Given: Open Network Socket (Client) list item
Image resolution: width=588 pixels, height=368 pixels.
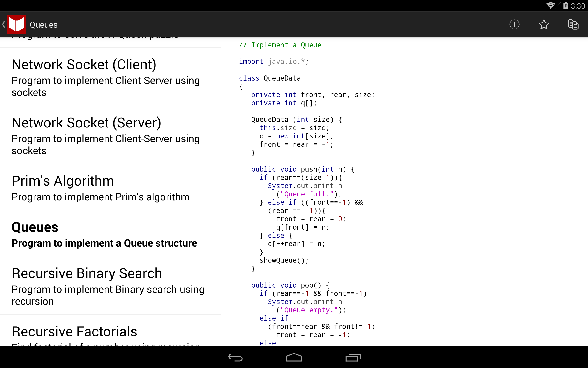Looking at the screenshot, I should [x=111, y=77].
